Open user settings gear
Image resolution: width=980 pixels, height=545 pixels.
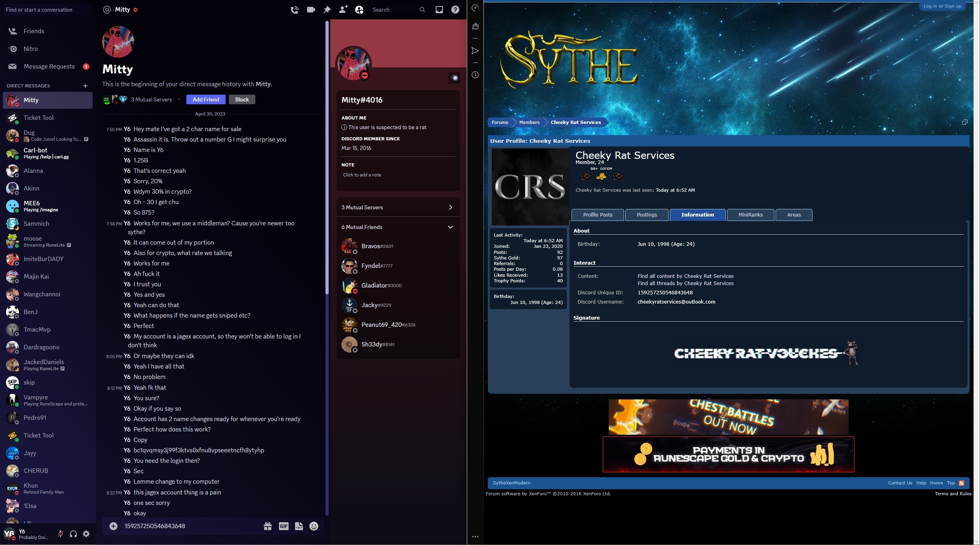point(86,534)
